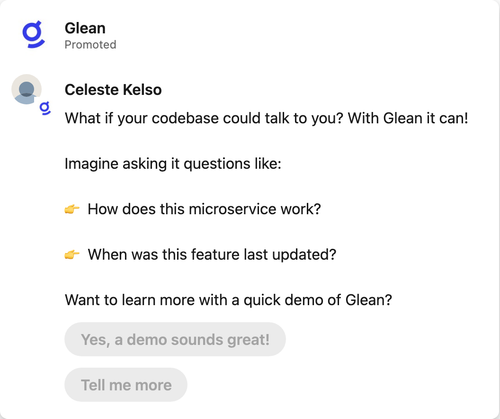The width and height of the screenshot is (500, 419).
Task: Click the 'What if your codebase could talk' line
Action: tap(266, 118)
